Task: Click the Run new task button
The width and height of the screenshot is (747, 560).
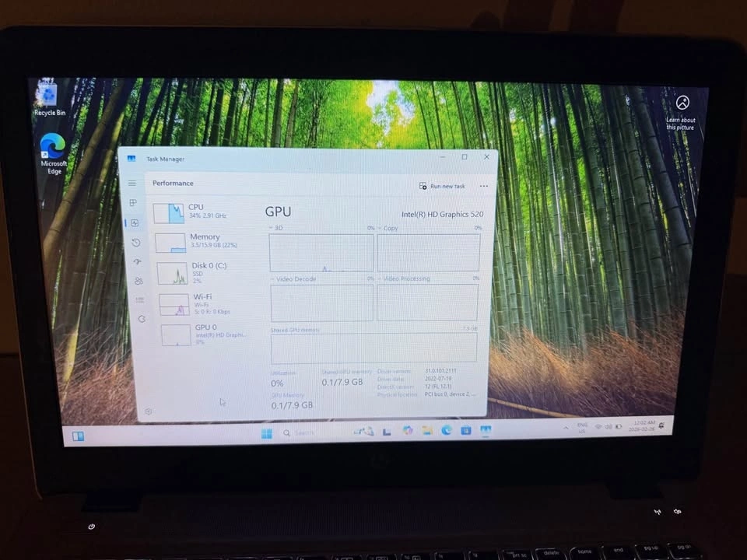Action: 442,187
